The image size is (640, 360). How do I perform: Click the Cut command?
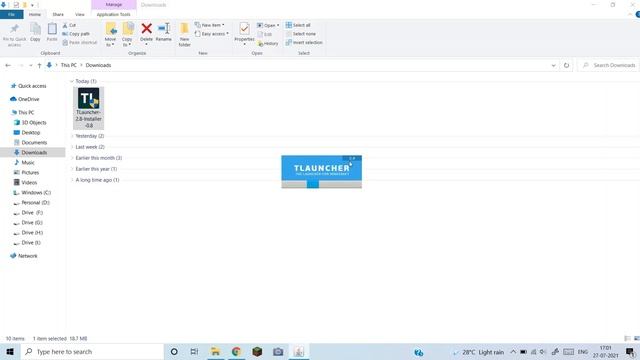click(x=69, y=25)
